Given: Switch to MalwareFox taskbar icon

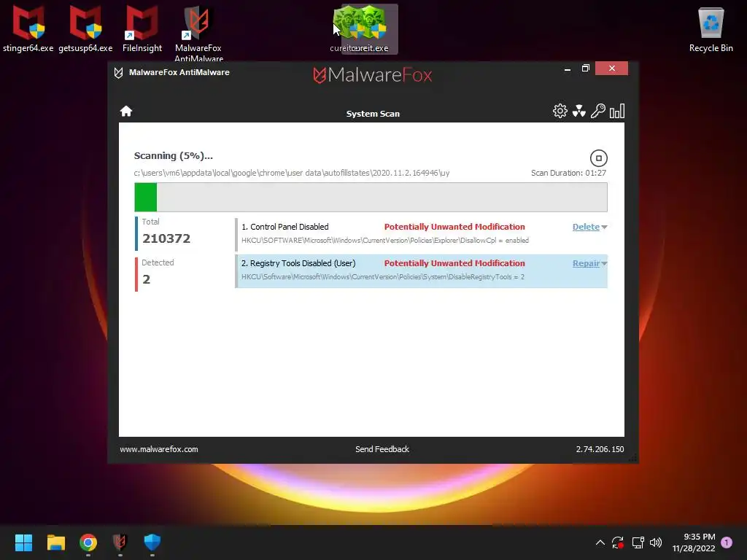Looking at the screenshot, I should [x=120, y=542].
